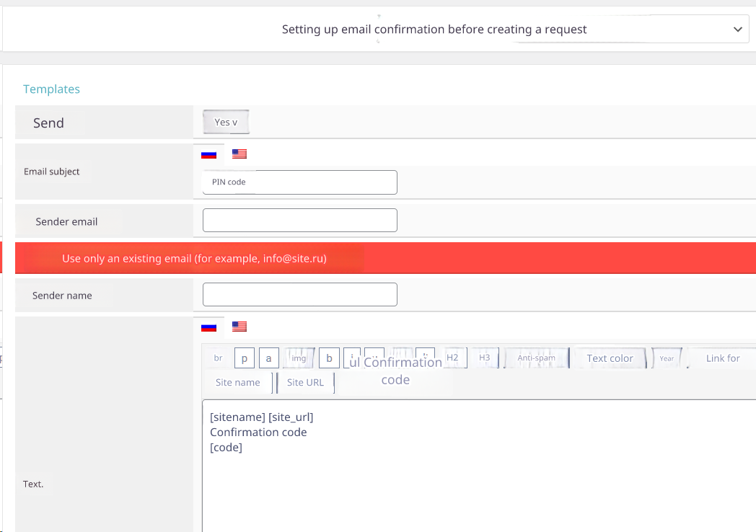Insert anchor a tag
756x532 pixels.
click(x=268, y=358)
